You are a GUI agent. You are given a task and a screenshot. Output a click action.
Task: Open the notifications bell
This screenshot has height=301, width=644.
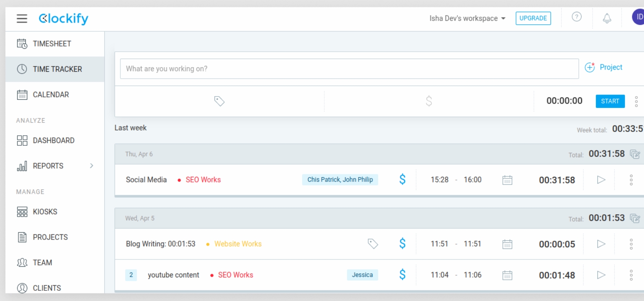(607, 18)
